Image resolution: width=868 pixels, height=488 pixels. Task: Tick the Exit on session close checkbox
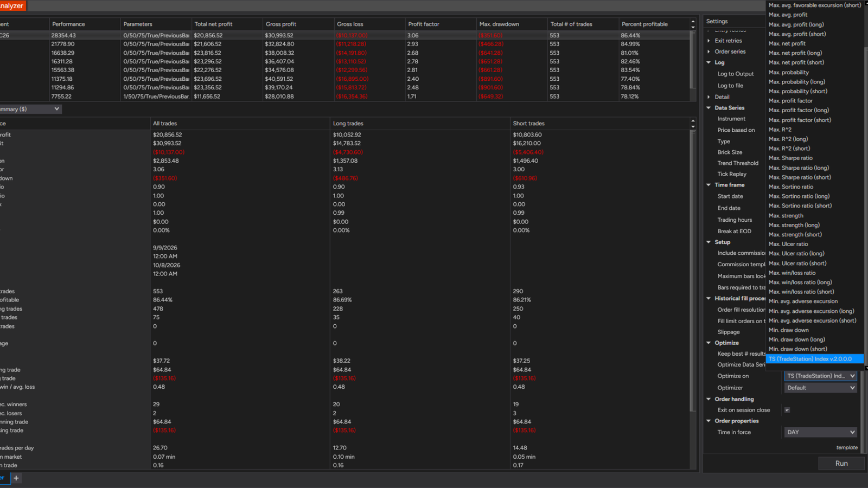787,410
